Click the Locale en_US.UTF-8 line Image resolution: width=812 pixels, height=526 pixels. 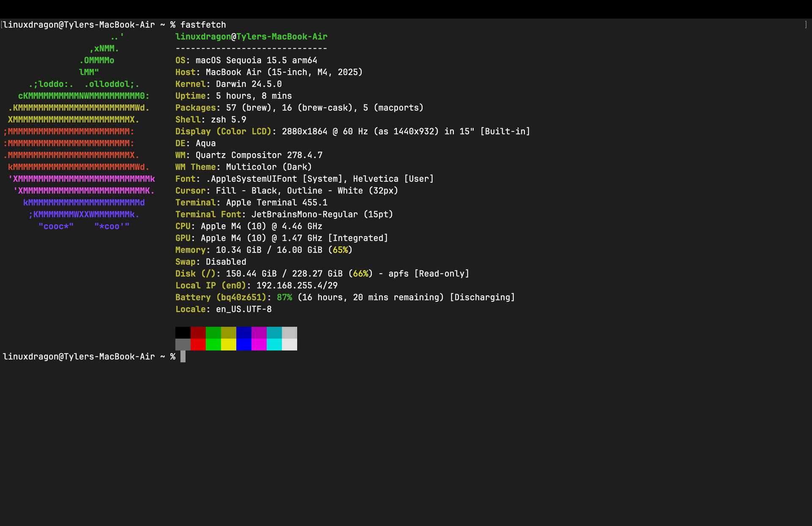click(223, 309)
